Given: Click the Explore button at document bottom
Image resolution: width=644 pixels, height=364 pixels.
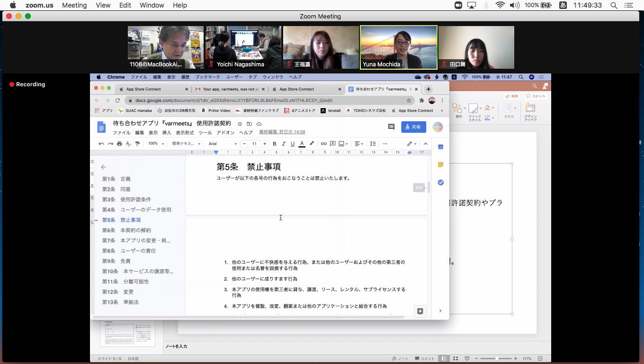Looking at the screenshot, I should [420, 311].
